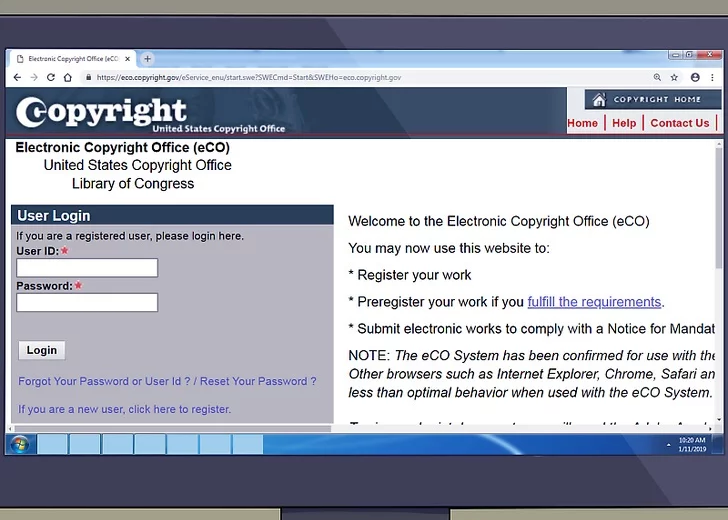Select the Electronic Copyright Office tab
The image size is (728, 520).
click(70, 59)
